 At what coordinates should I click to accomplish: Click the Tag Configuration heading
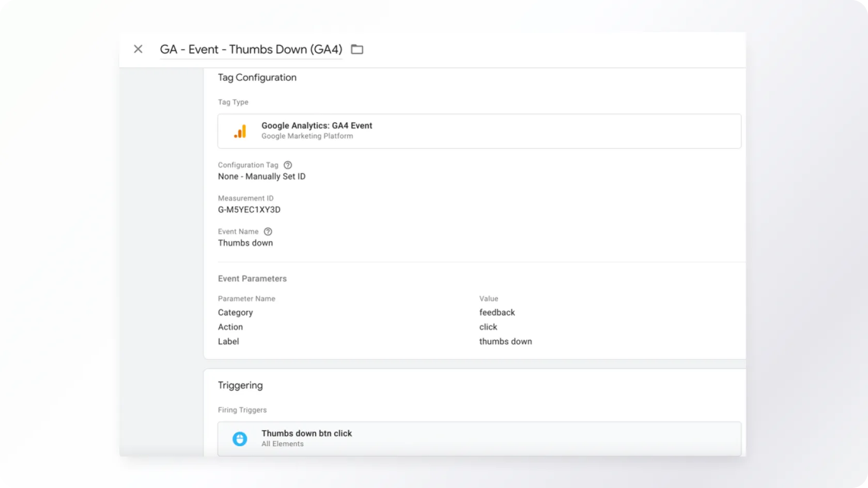pos(257,77)
